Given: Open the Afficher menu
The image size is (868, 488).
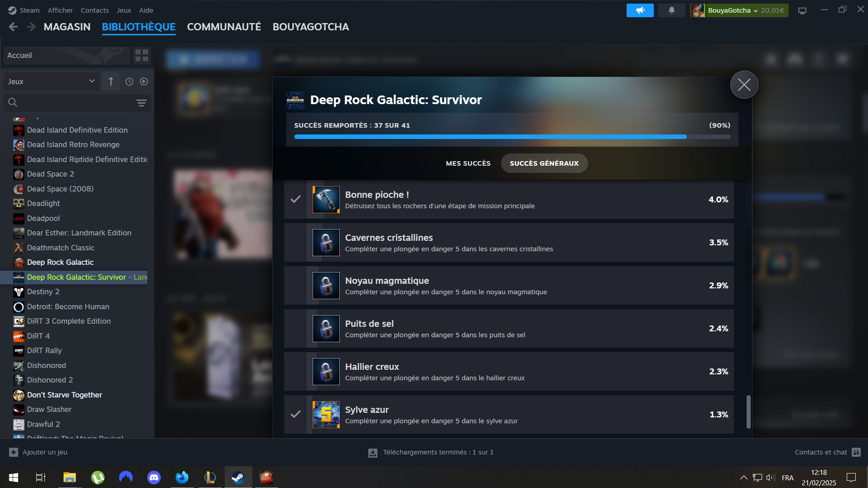Looking at the screenshot, I should 60,10.
